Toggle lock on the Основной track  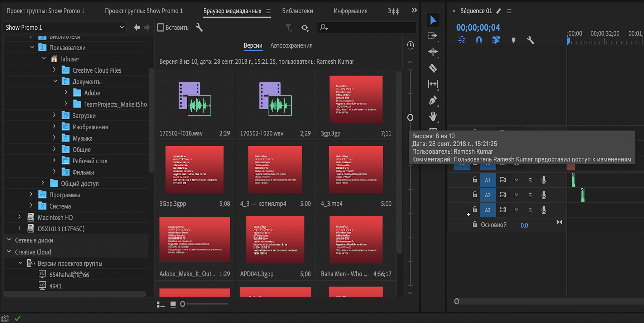[475, 225]
